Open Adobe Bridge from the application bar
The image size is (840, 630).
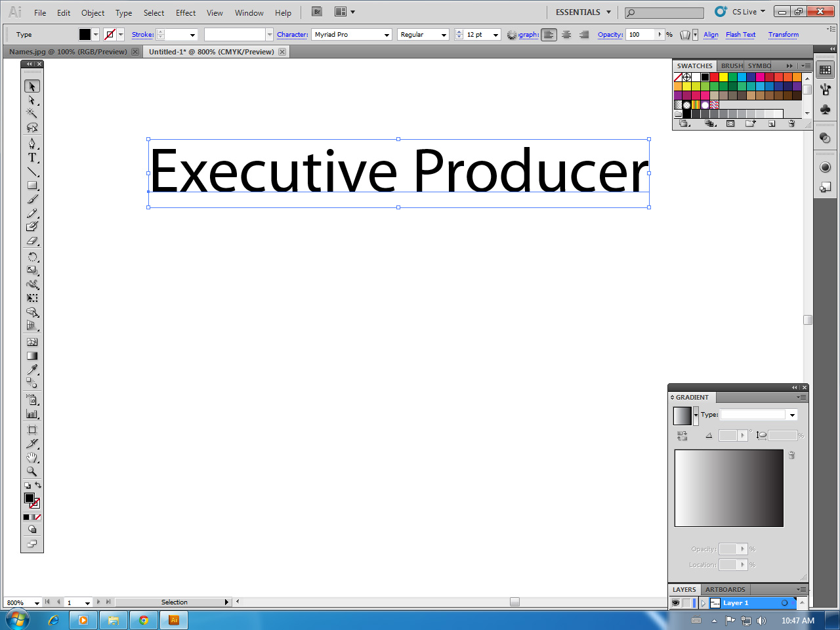point(316,11)
